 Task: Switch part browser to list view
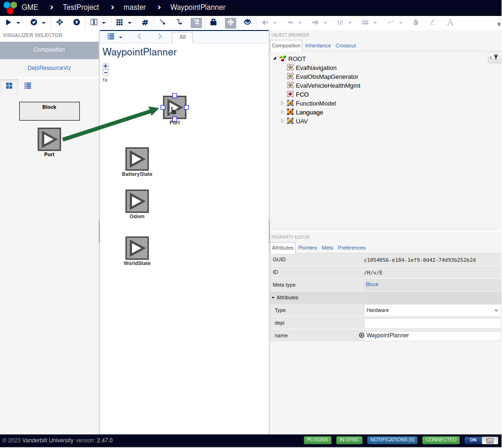click(28, 86)
